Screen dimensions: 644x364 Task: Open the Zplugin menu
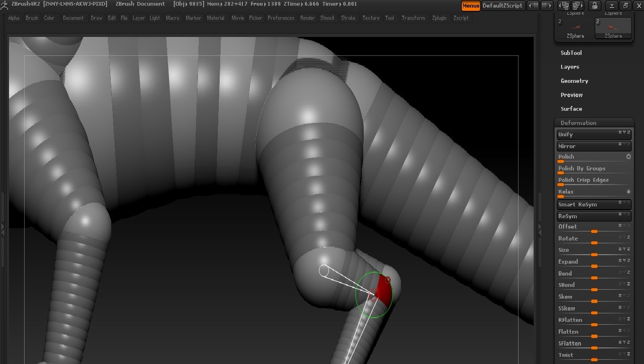point(439,18)
